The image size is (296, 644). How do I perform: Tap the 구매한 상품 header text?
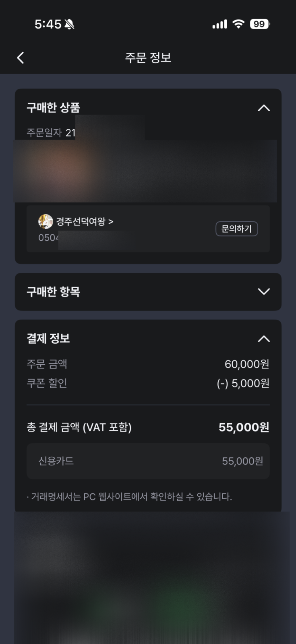click(x=53, y=107)
